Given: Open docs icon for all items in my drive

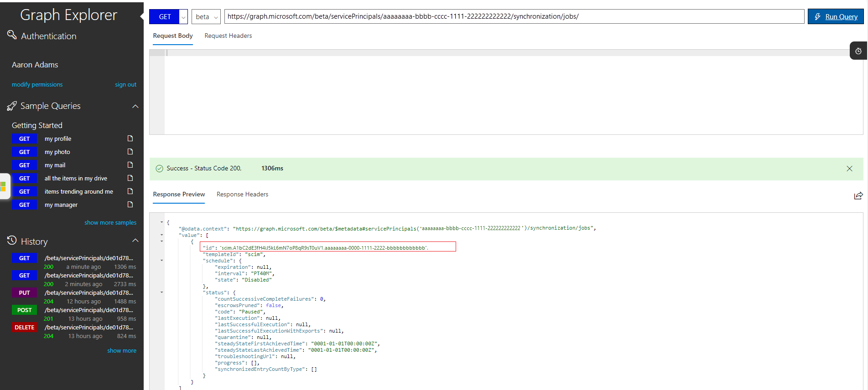Looking at the screenshot, I should (130, 178).
